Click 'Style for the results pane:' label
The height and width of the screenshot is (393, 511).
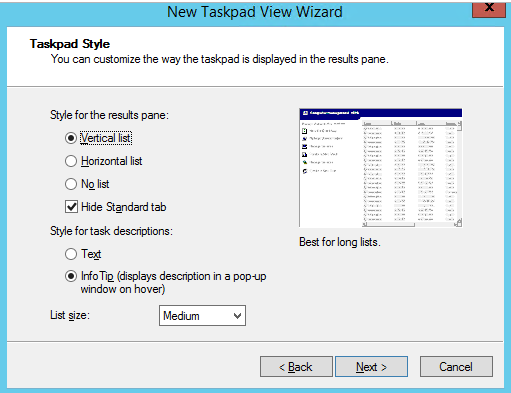coord(109,115)
